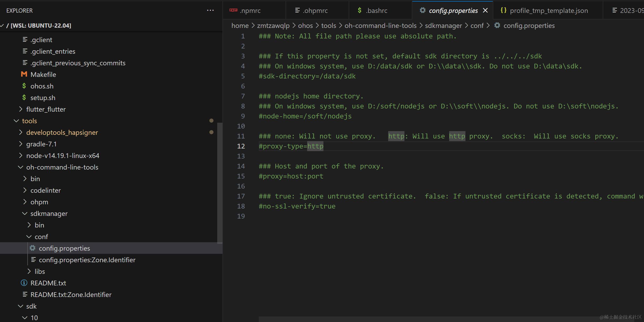Open the profile_tmp_template.json tab
Screen dimensions: 644x322
[549, 11]
